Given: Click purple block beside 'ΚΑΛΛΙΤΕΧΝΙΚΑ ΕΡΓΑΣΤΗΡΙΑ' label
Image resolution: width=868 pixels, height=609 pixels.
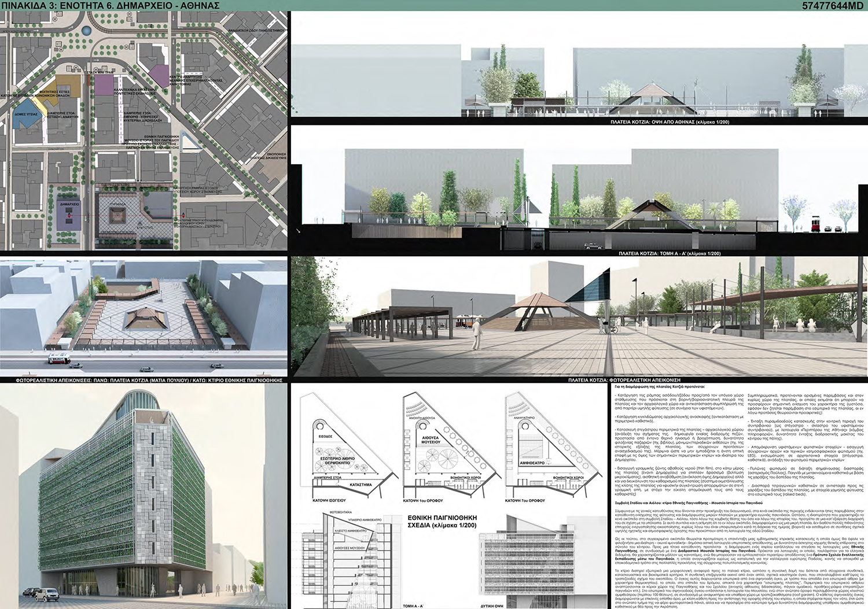Looking at the screenshot, I should 104,85.
